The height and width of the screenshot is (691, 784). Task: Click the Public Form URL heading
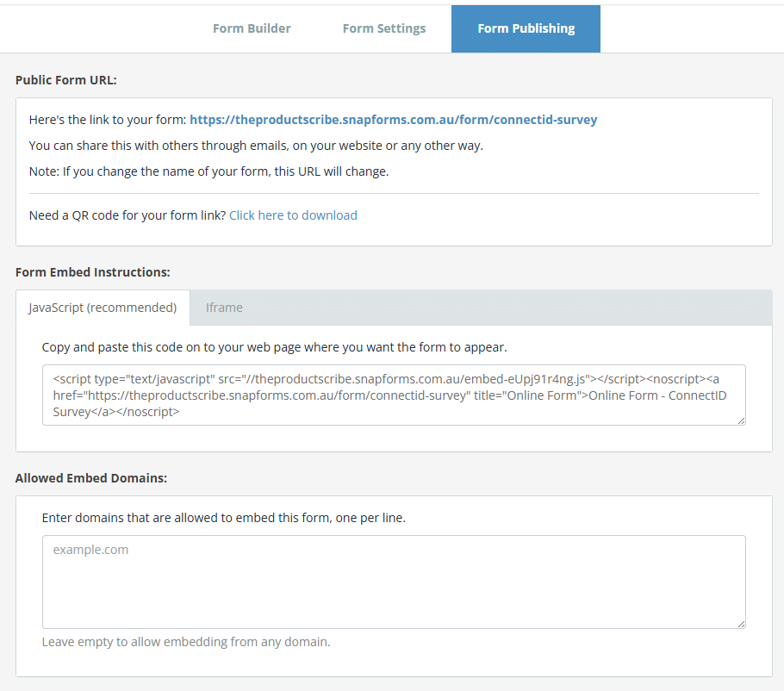click(66, 79)
